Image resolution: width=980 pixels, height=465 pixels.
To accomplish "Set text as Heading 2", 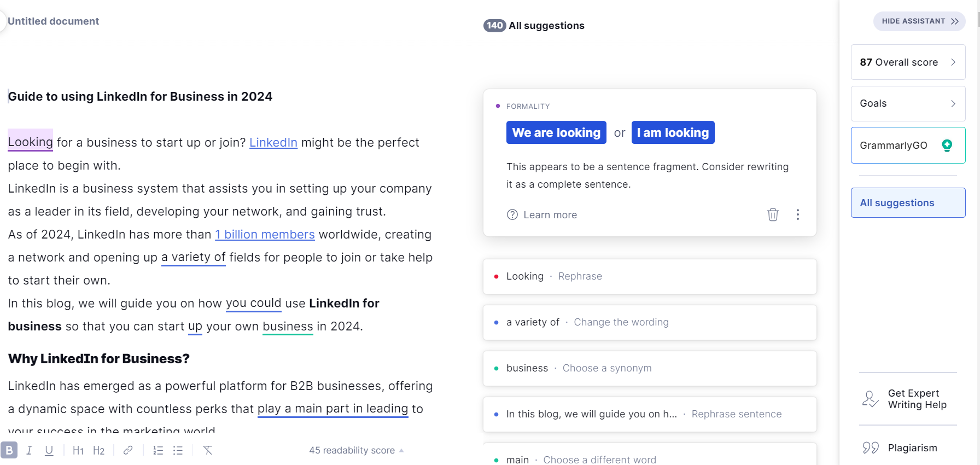I will (x=98, y=450).
